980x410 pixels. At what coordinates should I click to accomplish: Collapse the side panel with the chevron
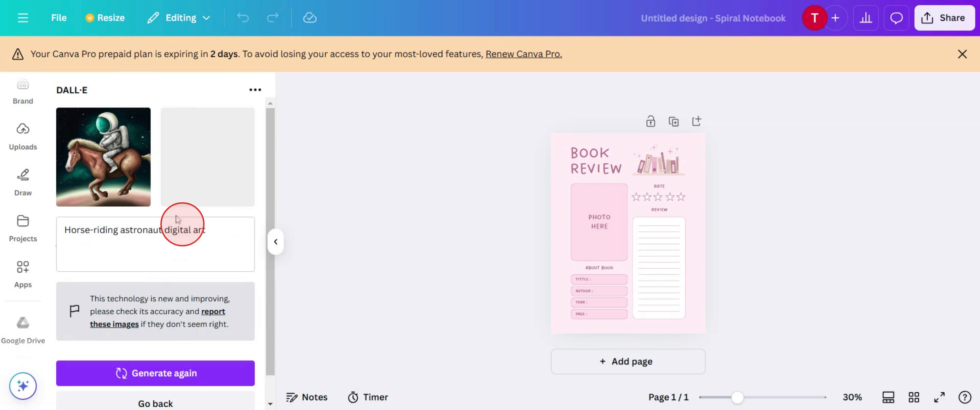tap(275, 242)
